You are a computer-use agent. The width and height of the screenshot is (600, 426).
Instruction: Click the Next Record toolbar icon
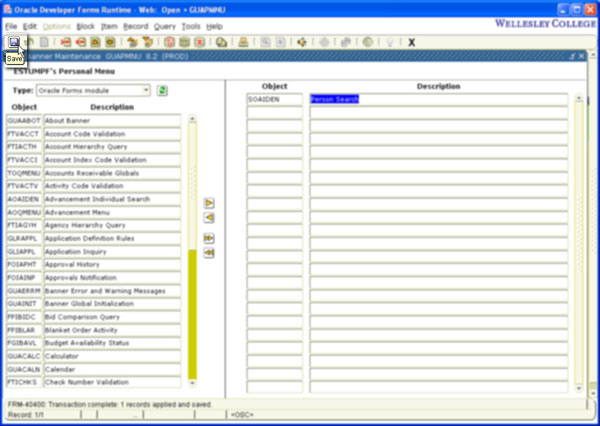111,42
